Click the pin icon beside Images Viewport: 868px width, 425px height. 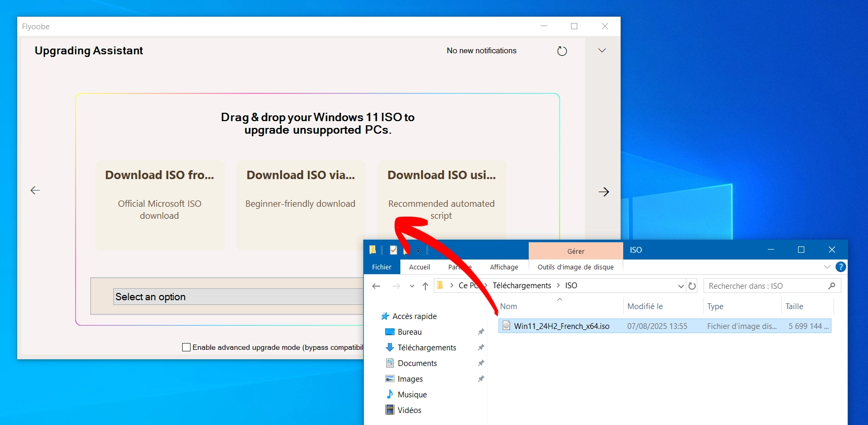point(481,379)
